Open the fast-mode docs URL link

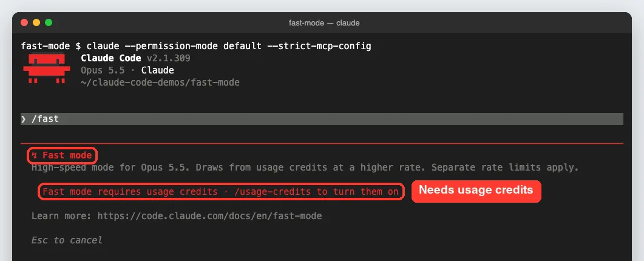[209, 216]
